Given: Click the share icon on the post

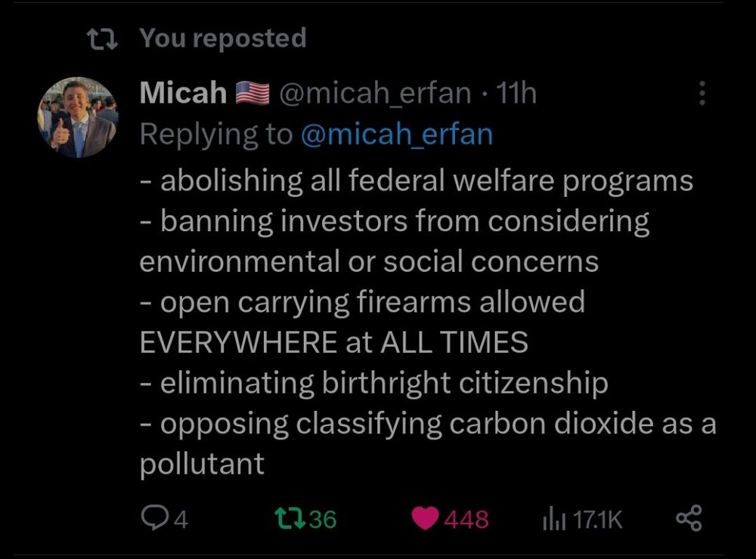Looking at the screenshot, I should (687, 518).
